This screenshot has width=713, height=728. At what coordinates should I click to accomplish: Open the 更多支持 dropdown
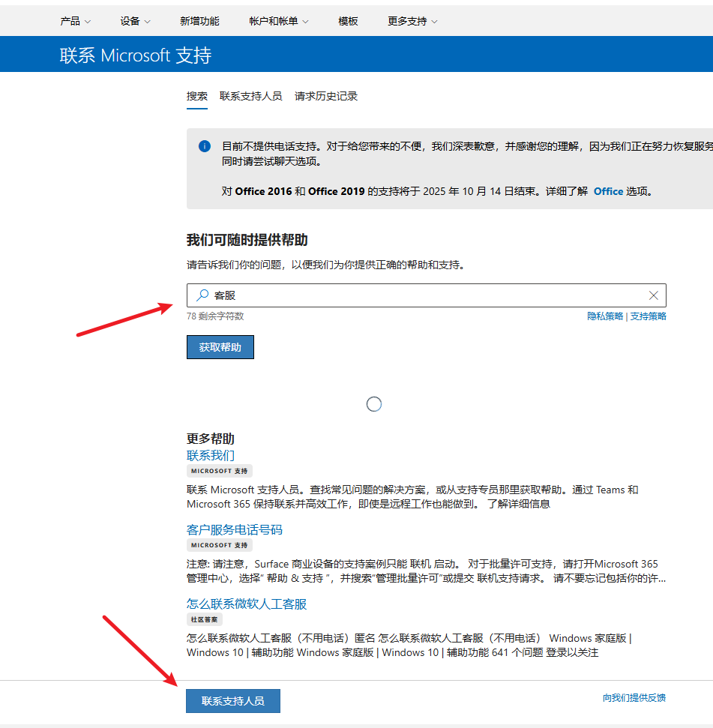pos(412,21)
